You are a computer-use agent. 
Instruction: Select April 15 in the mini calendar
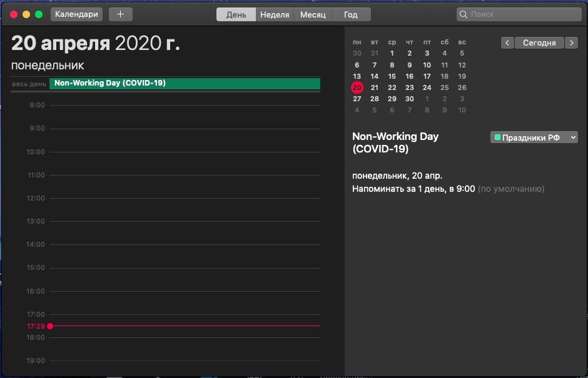click(x=392, y=76)
